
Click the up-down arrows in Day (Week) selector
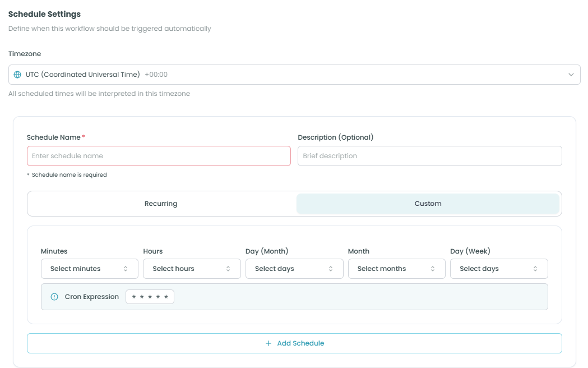point(535,269)
